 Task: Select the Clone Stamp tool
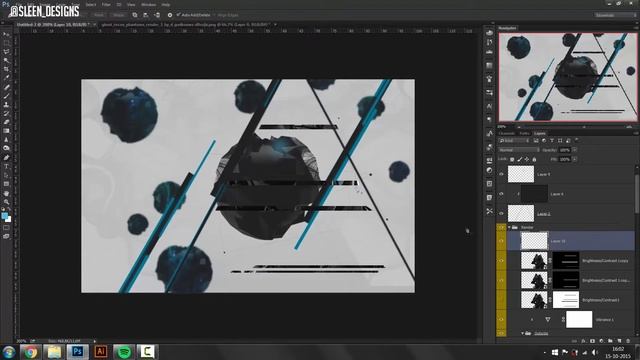tap(6, 105)
